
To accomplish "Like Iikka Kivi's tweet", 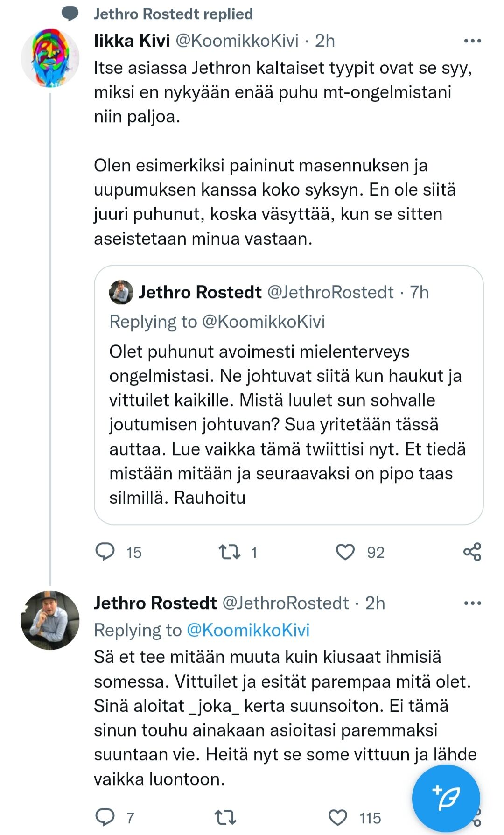I will (x=345, y=552).
